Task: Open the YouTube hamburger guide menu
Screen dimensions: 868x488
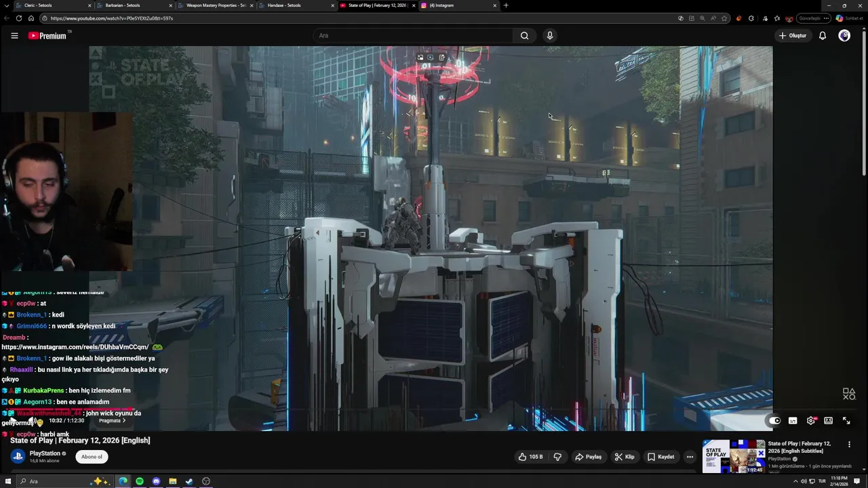Action: tap(14, 36)
